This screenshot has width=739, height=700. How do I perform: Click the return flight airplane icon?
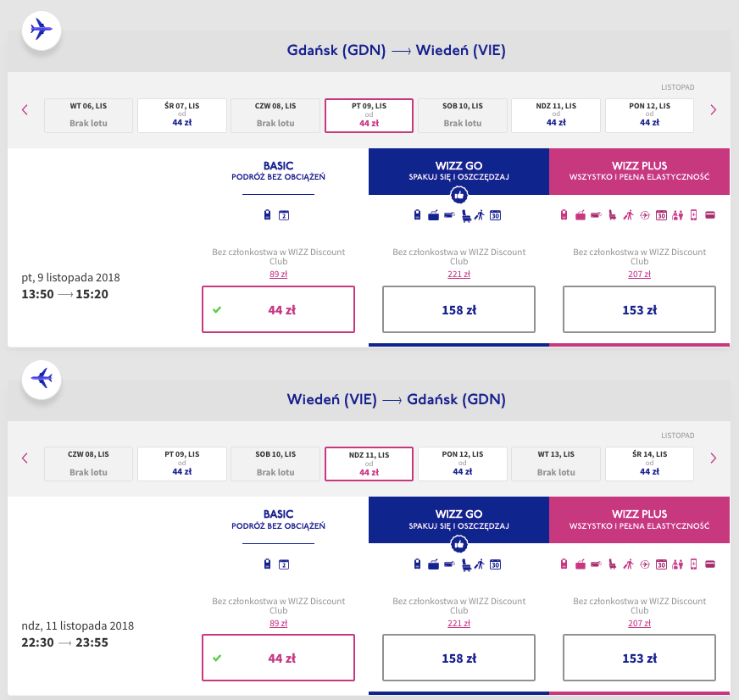pyautogui.click(x=41, y=378)
